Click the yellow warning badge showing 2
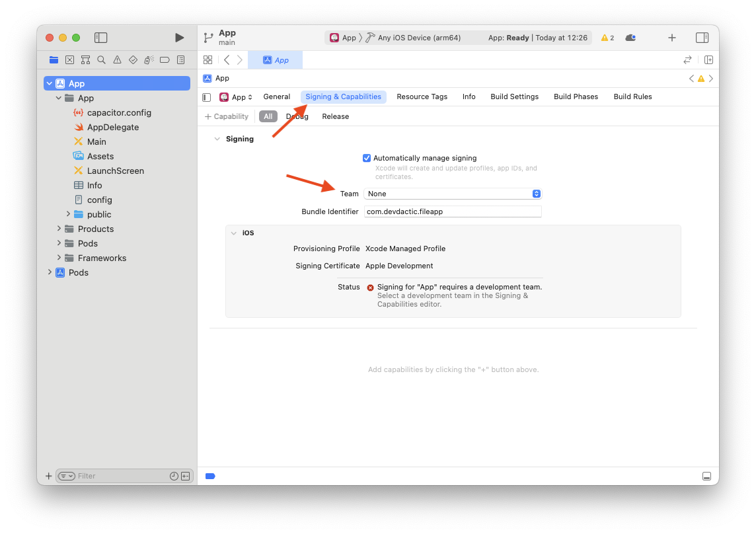The image size is (756, 534). 606,38
